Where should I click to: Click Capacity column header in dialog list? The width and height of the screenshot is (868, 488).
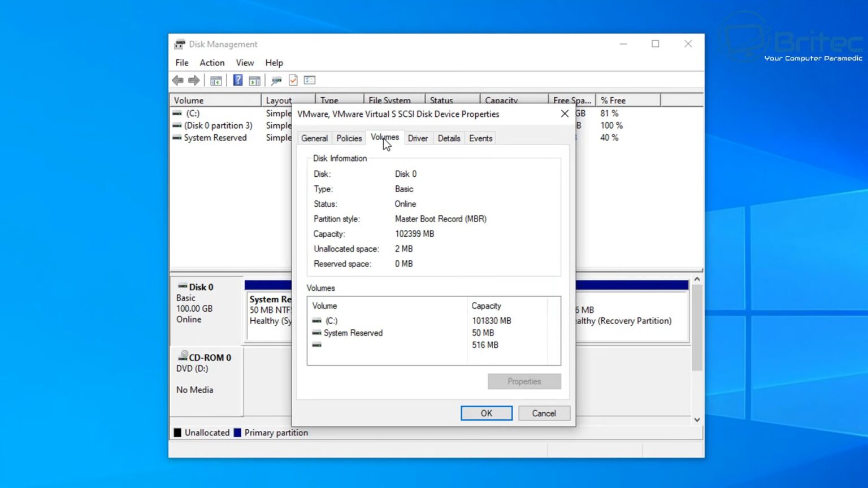click(x=507, y=306)
